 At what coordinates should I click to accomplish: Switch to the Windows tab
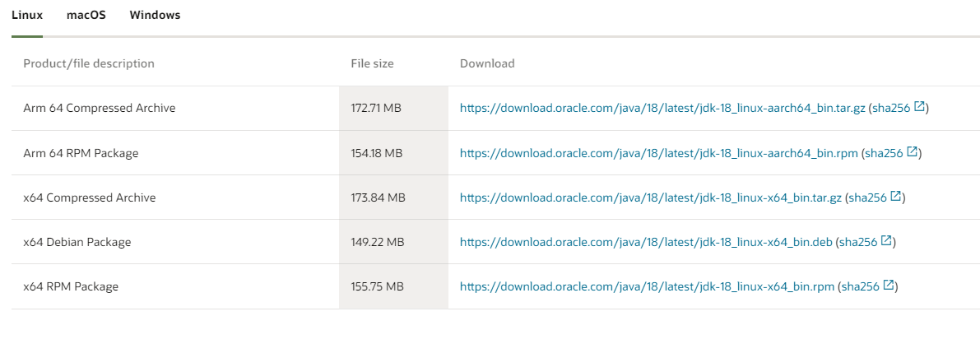click(155, 16)
